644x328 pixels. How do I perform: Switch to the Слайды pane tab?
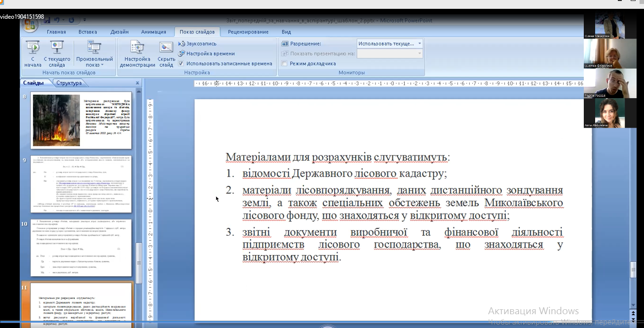pos(34,83)
